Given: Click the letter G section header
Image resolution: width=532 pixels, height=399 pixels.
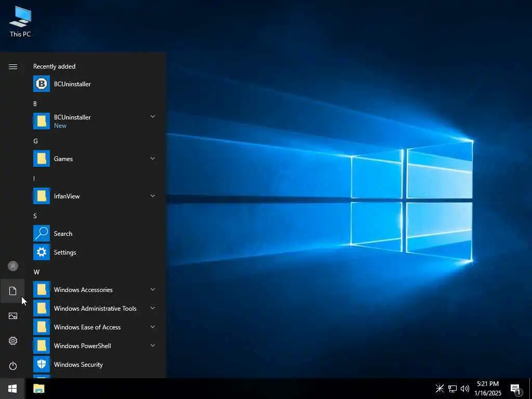Looking at the screenshot, I should click(x=35, y=141).
